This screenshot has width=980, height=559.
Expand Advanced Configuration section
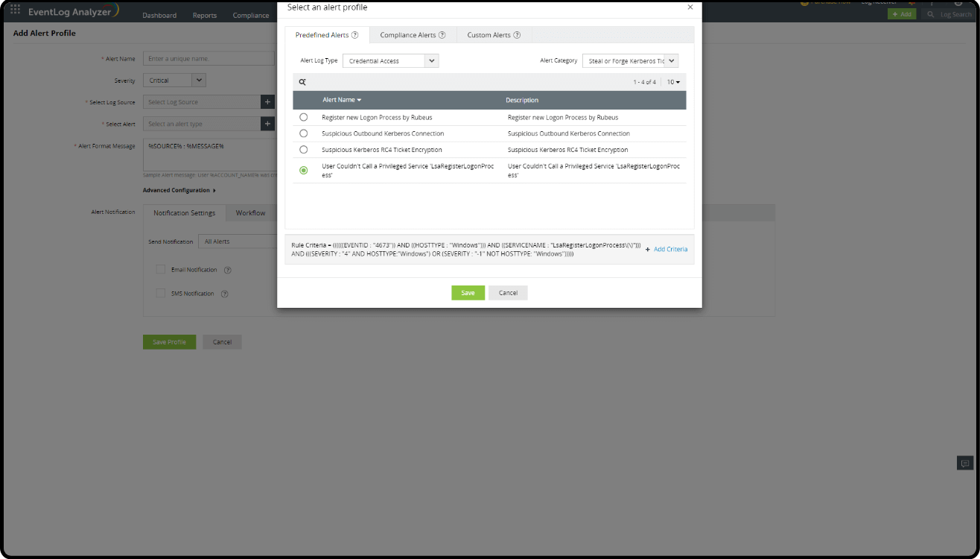coord(179,190)
